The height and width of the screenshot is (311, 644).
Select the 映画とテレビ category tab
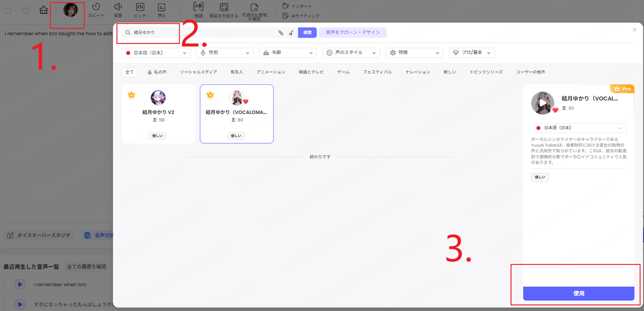[311, 72]
